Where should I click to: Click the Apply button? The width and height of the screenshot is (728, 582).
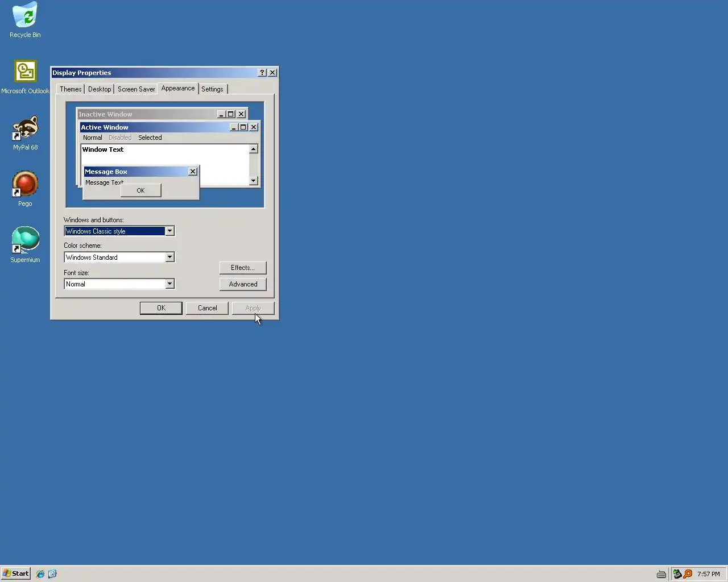click(x=253, y=308)
